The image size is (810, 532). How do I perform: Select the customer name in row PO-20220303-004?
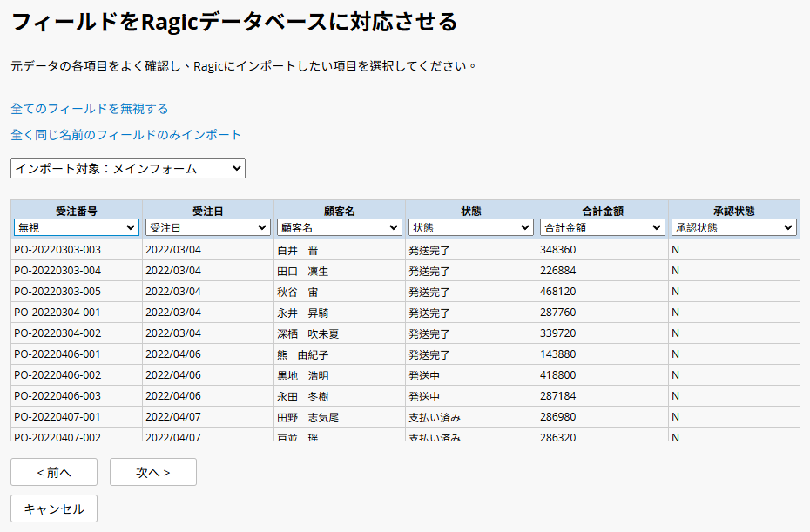pos(303,272)
